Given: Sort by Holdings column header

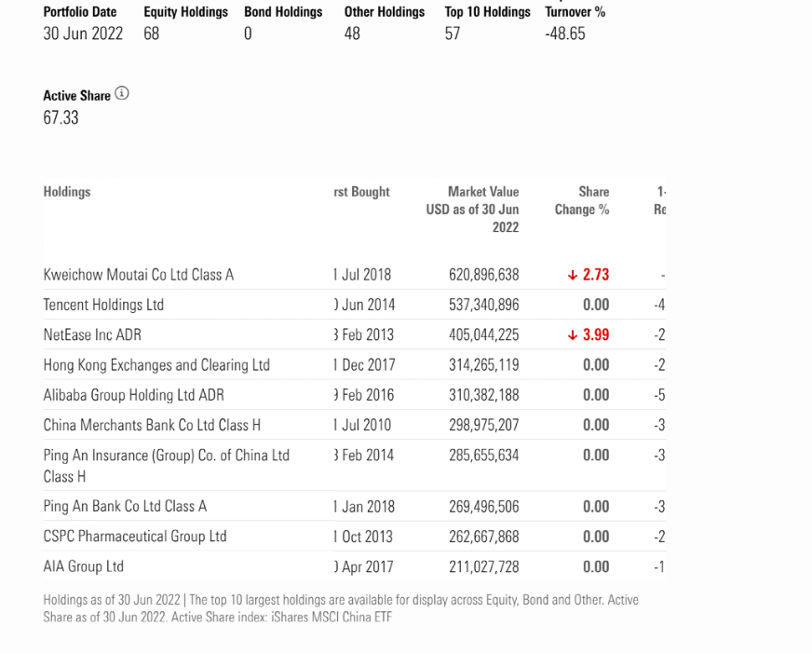Looking at the screenshot, I should click(67, 192).
